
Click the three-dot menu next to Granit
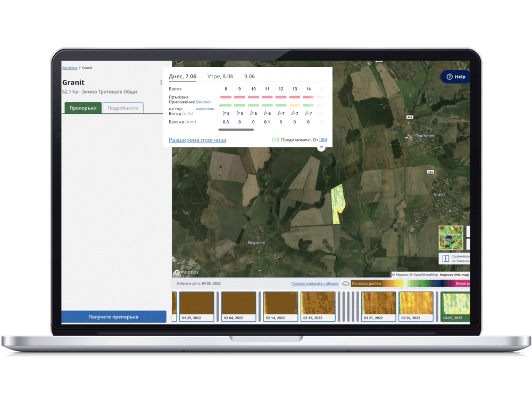point(161,82)
